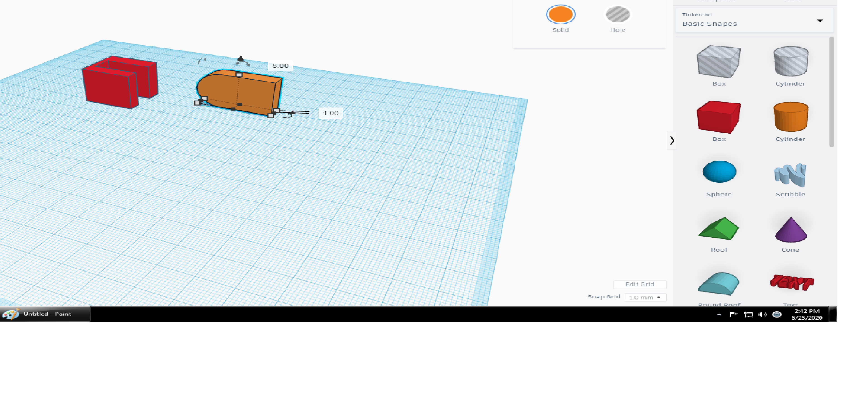Open the network tray icon
868x397 pixels.
(748, 314)
